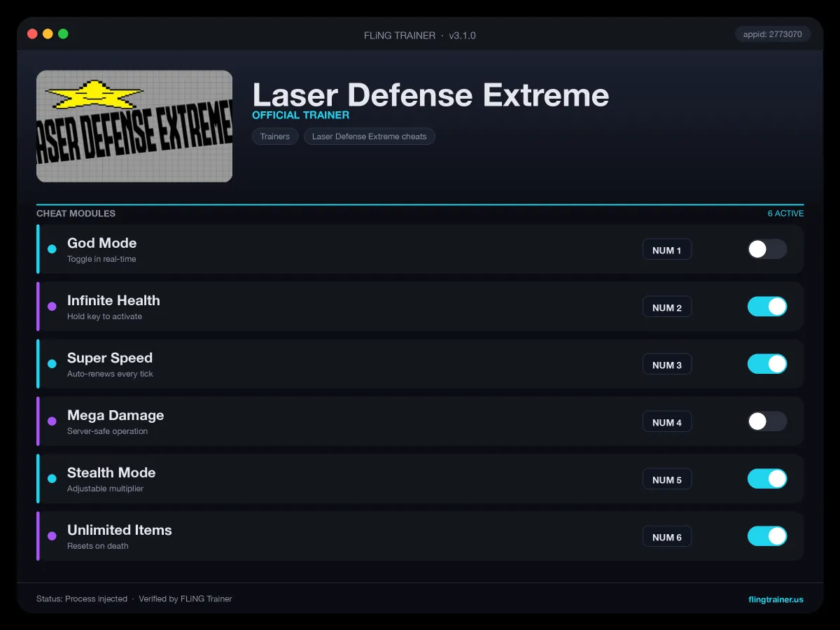
Task: Switch off the Stealth Mode toggle
Action: (767, 479)
